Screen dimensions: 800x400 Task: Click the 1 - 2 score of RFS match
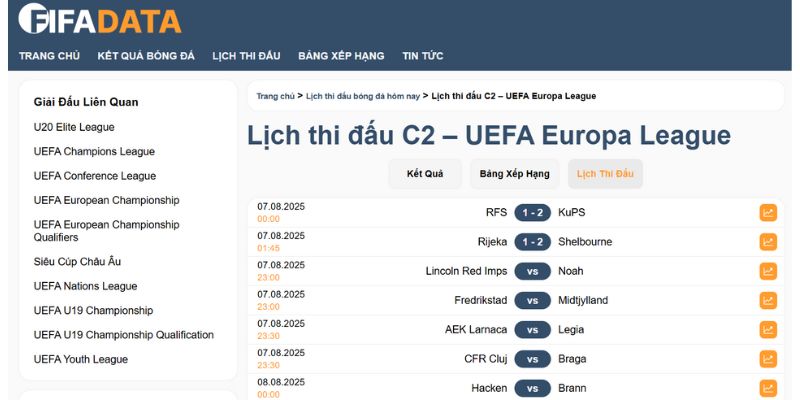532,212
